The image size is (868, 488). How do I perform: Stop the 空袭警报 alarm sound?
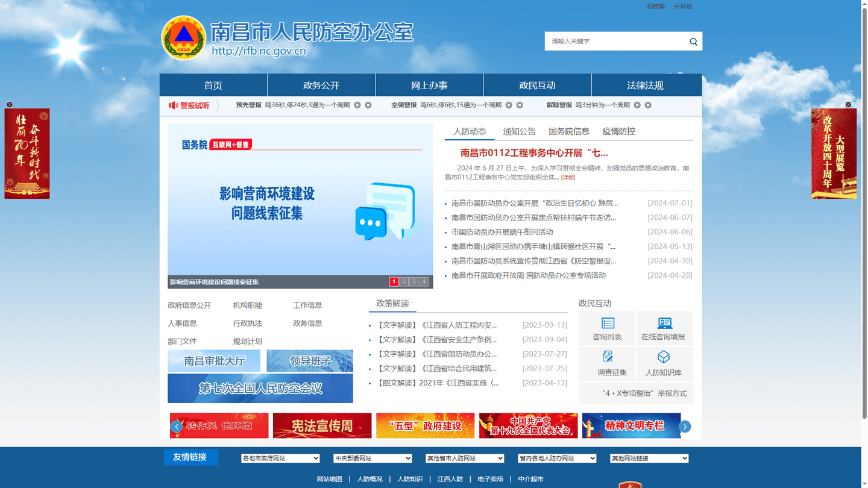pyautogui.click(x=520, y=105)
